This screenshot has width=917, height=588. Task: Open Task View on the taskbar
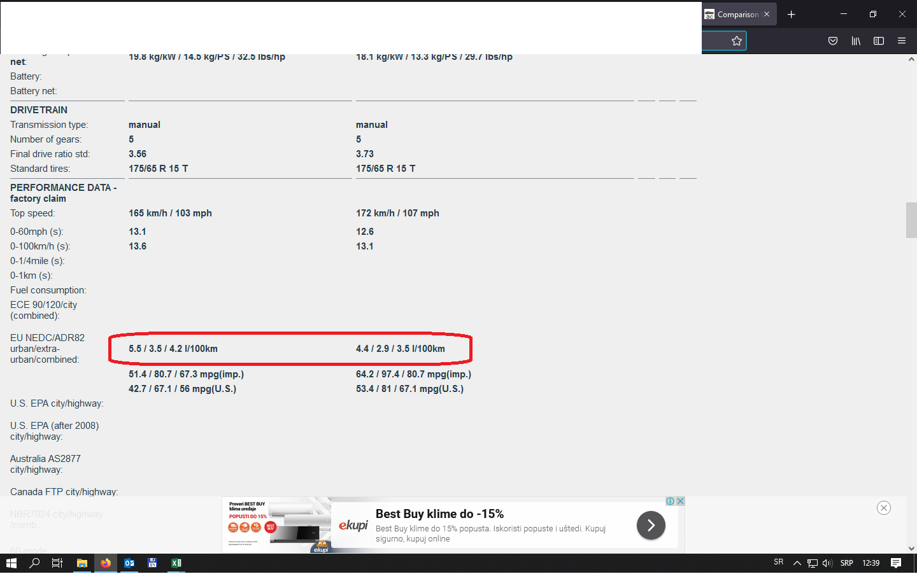[x=57, y=563]
